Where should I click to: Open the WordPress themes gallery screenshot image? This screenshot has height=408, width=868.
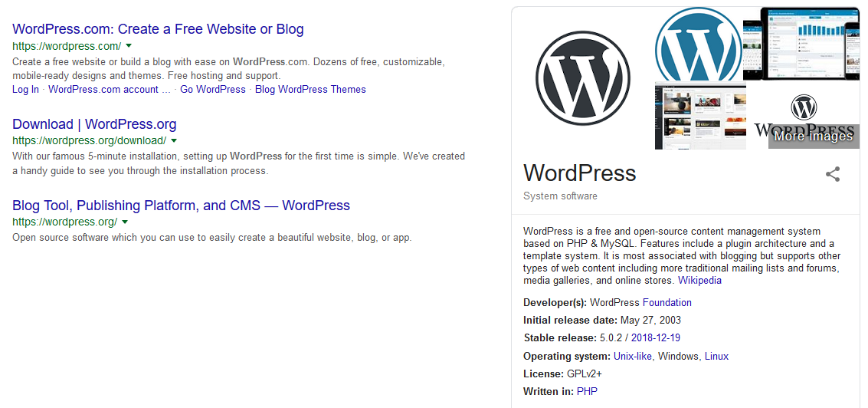point(700,115)
